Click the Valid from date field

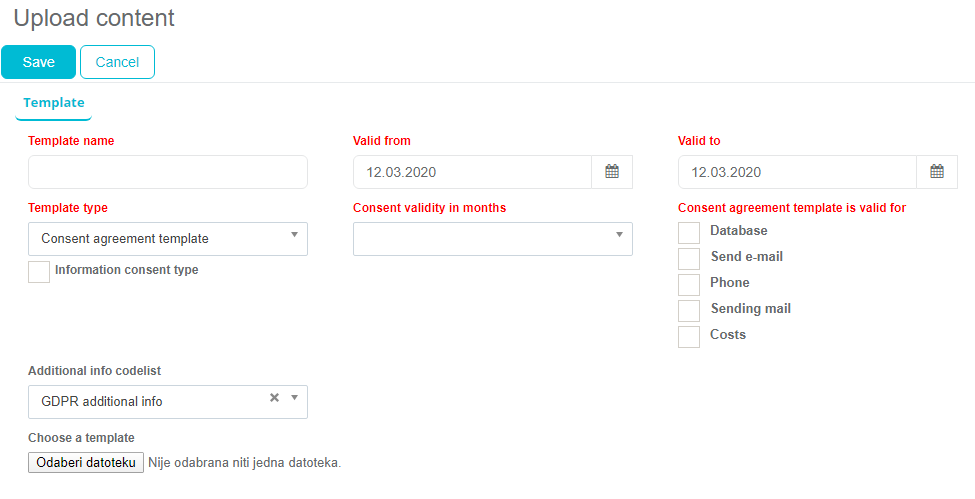pos(472,172)
